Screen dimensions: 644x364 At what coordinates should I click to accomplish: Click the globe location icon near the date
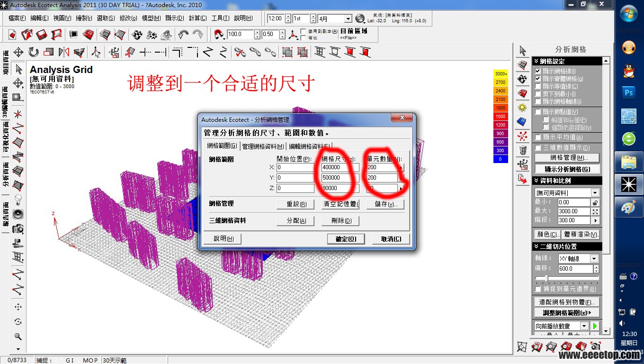(360, 19)
